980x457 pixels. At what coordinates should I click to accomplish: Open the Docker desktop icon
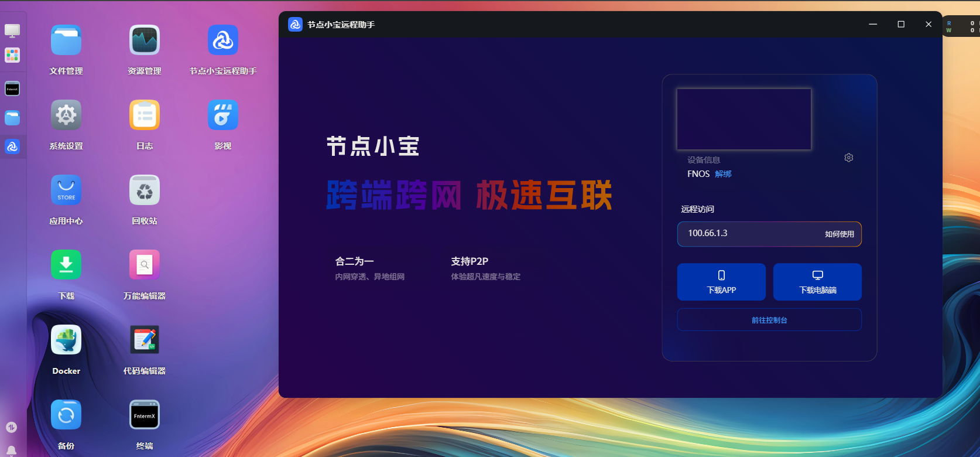tap(66, 340)
